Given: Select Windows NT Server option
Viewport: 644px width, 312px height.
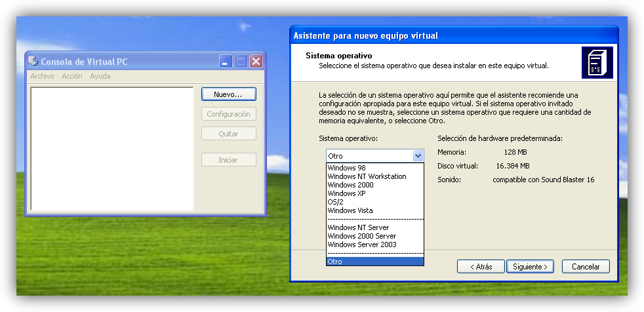Looking at the screenshot, I should [x=358, y=227].
